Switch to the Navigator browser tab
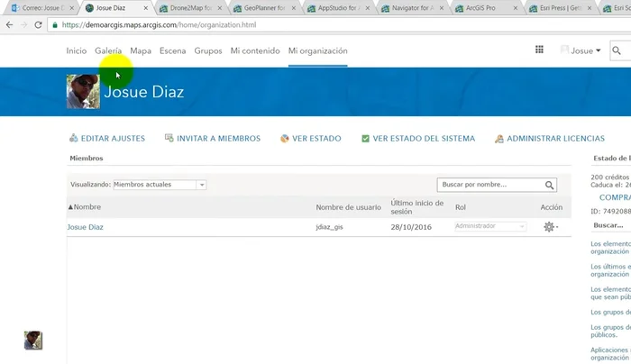This screenshot has width=631, height=364. (413, 8)
